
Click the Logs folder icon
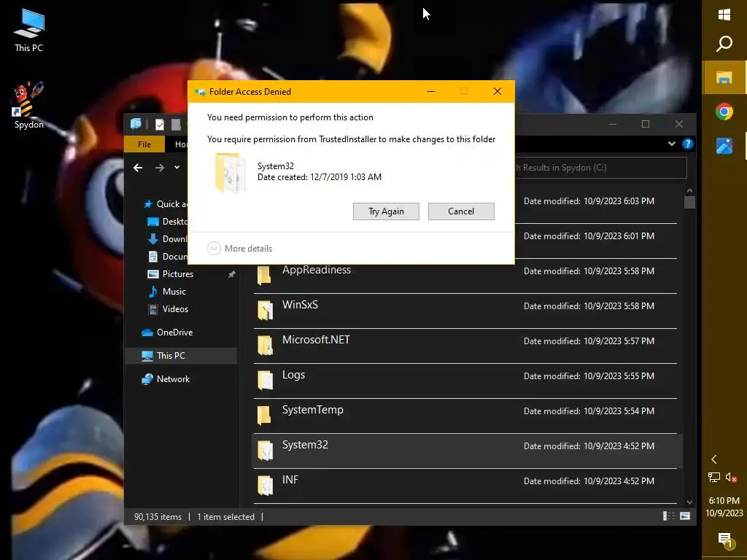266,381
